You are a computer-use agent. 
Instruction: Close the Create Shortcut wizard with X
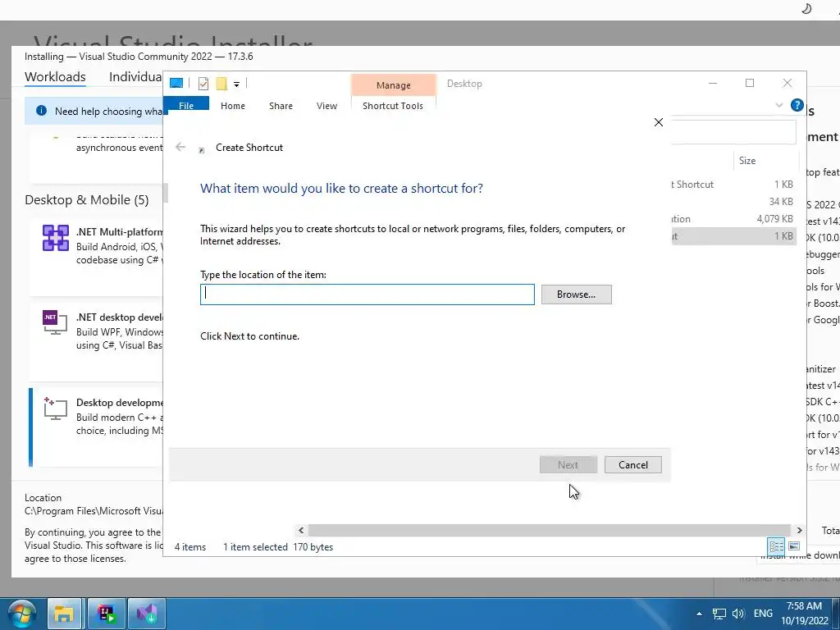click(659, 122)
